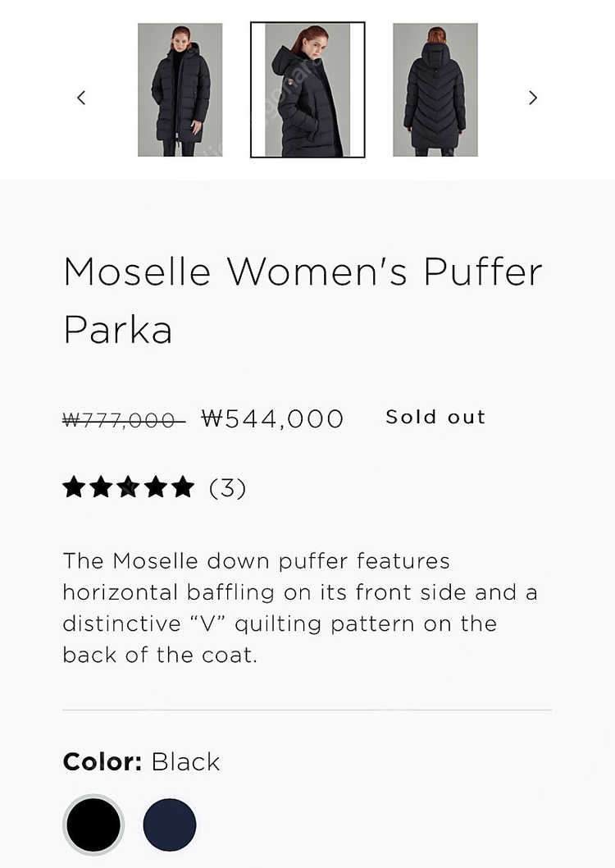Viewport: 615px width, 868px height.
Task: Click the fourth rating star
Action: 155,488
